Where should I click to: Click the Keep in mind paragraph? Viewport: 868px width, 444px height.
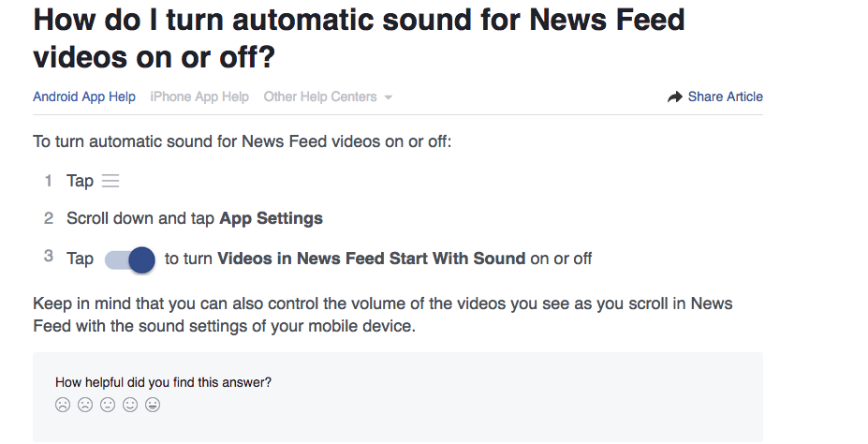[383, 315]
